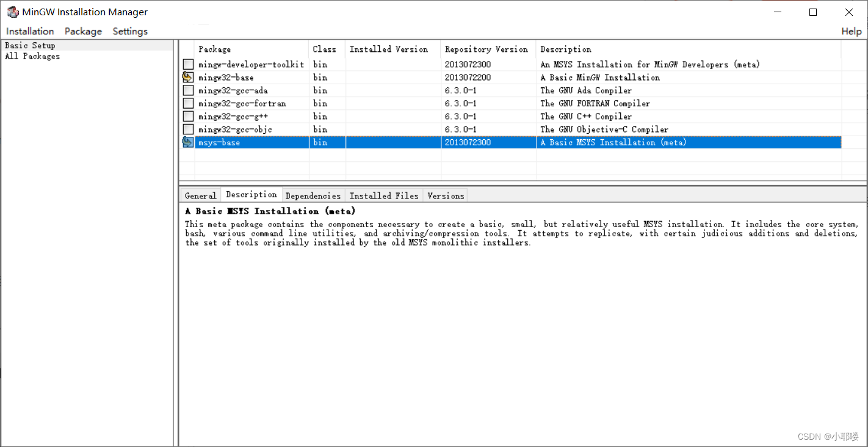
Task: Switch to the Versions tab
Action: [446, 195]
